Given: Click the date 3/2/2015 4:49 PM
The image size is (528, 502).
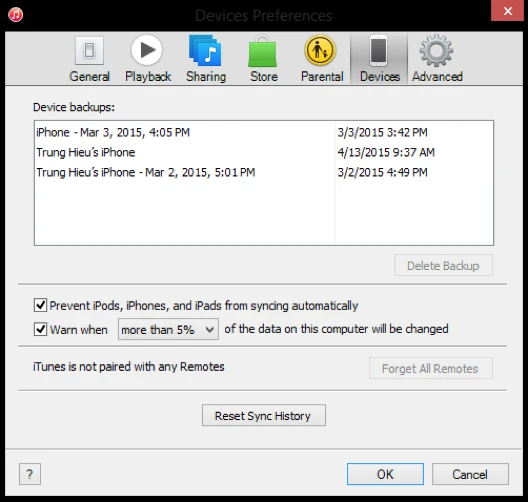Looking at the screenshot, I should click(383, 172).
